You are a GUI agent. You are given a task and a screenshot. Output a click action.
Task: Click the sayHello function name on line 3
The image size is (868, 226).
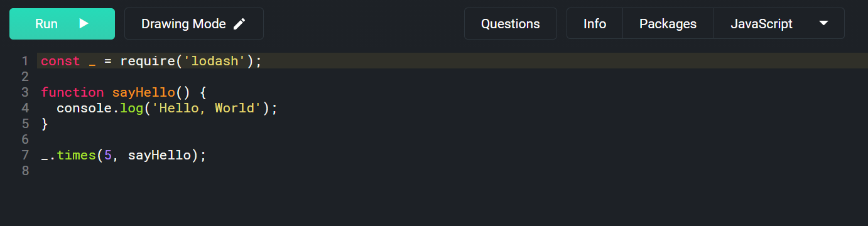tap(144, 92)
